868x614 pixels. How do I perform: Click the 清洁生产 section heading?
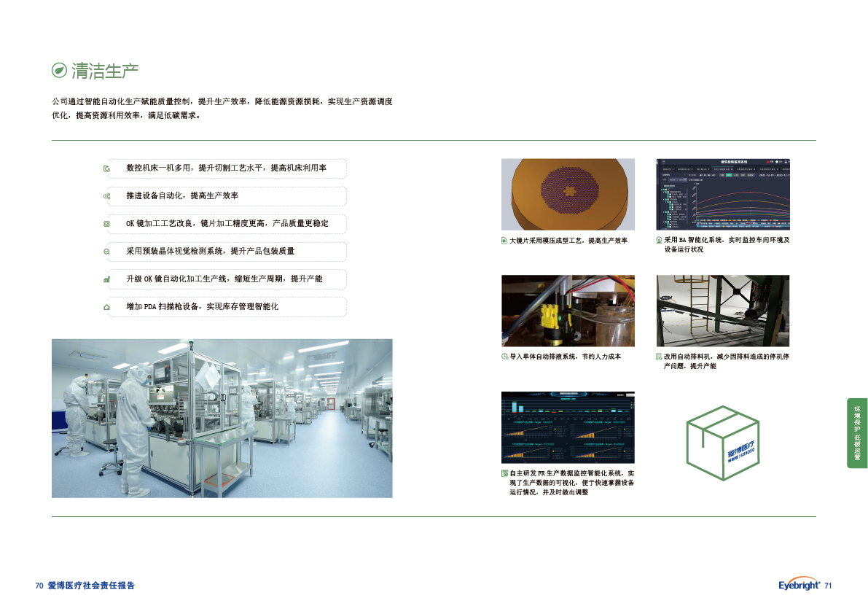pyautogui.click(x=105, y=71)
